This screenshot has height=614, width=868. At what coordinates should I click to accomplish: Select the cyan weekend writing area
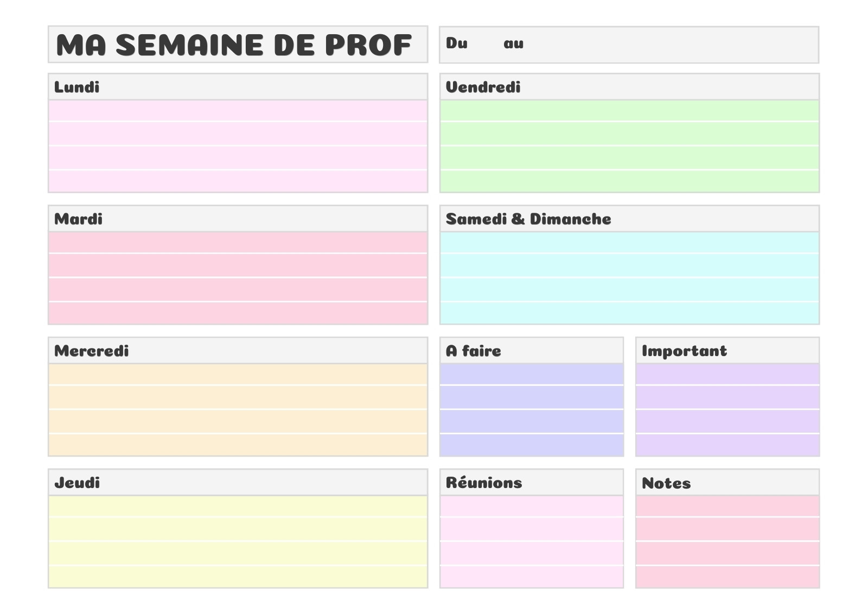[629, 278]
